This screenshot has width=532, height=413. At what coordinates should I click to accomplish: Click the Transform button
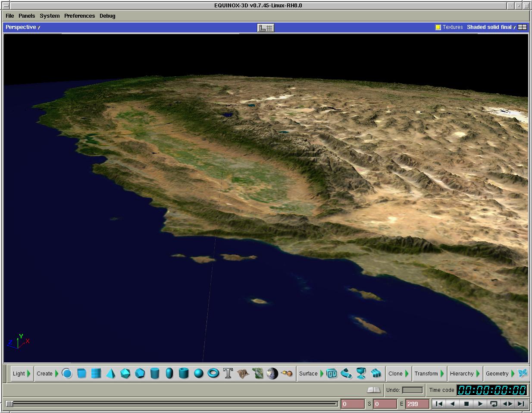click(426, 374)
